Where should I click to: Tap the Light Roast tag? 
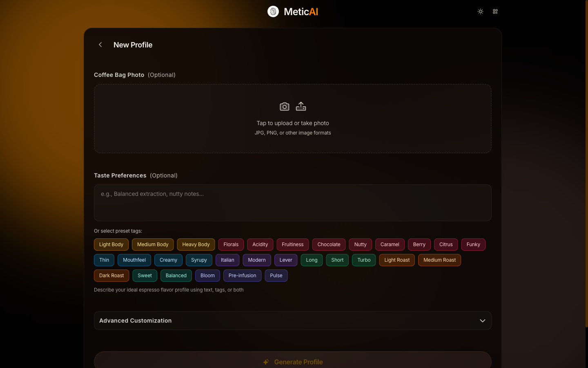pos(397,260)
